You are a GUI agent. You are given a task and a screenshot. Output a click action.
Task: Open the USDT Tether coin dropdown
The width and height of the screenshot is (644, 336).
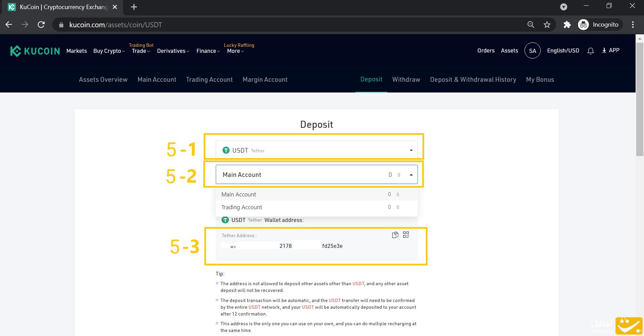pos(316,150)
